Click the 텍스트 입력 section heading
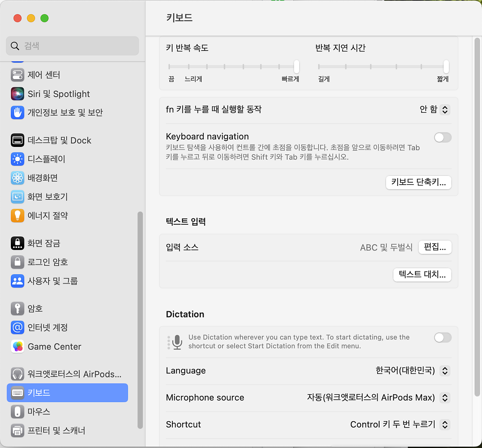 186,222
